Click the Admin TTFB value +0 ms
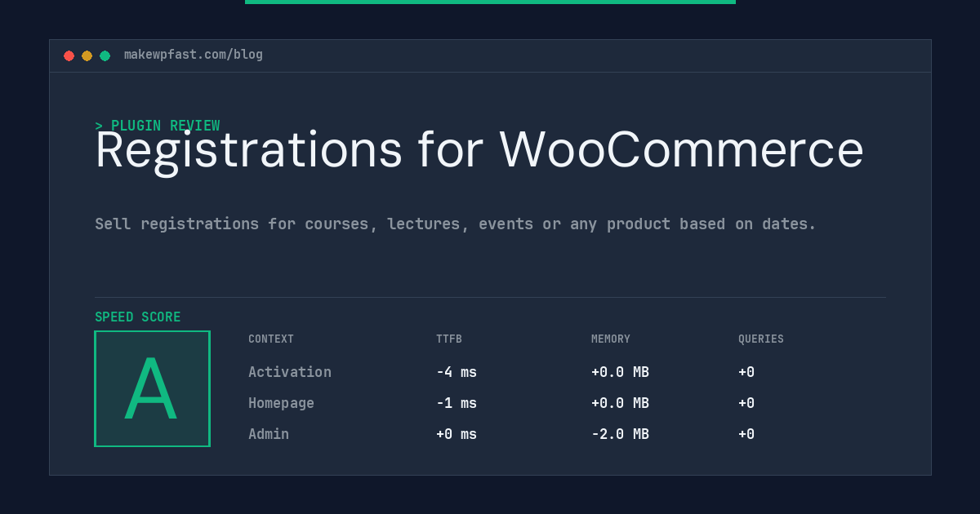Image resolution: width=980 pixels, height=514 pixels. [457, 434]
